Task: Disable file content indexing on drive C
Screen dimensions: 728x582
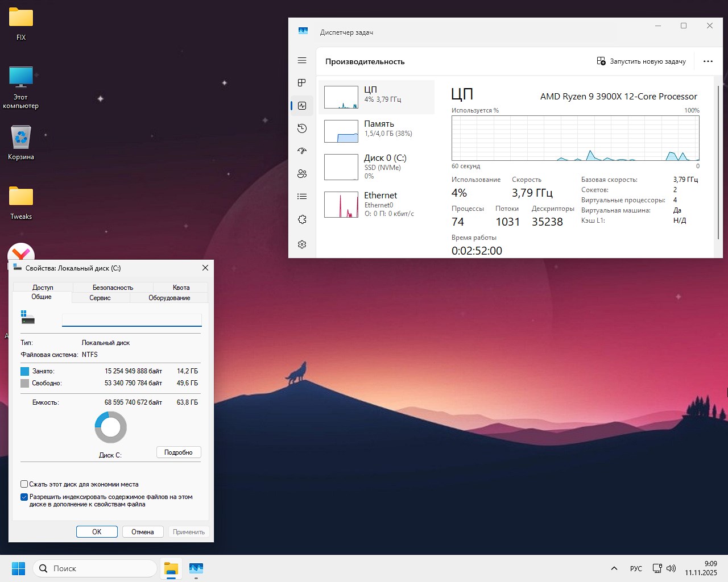Action: coord(24,497)
